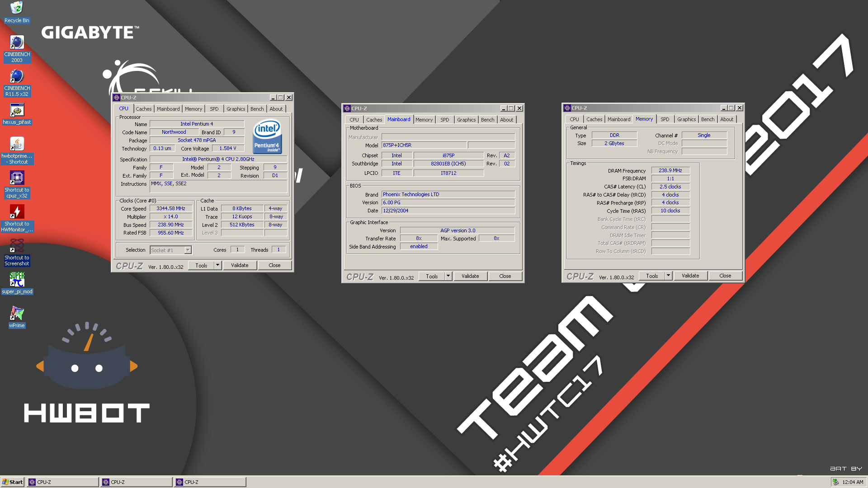This screenshot has height=488, width=868.
Task: Click Close button in right CPU-Z window
Action: (725, 276)
